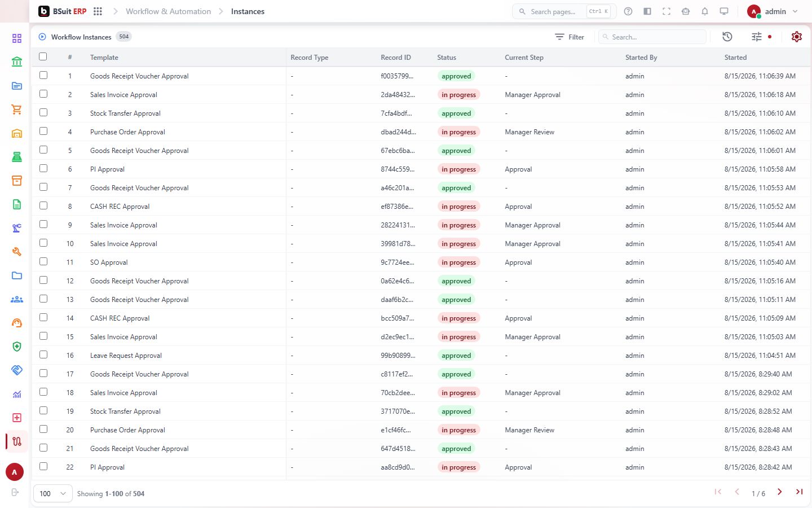Select the checkbox for row 1

click(x=43, y=75)
